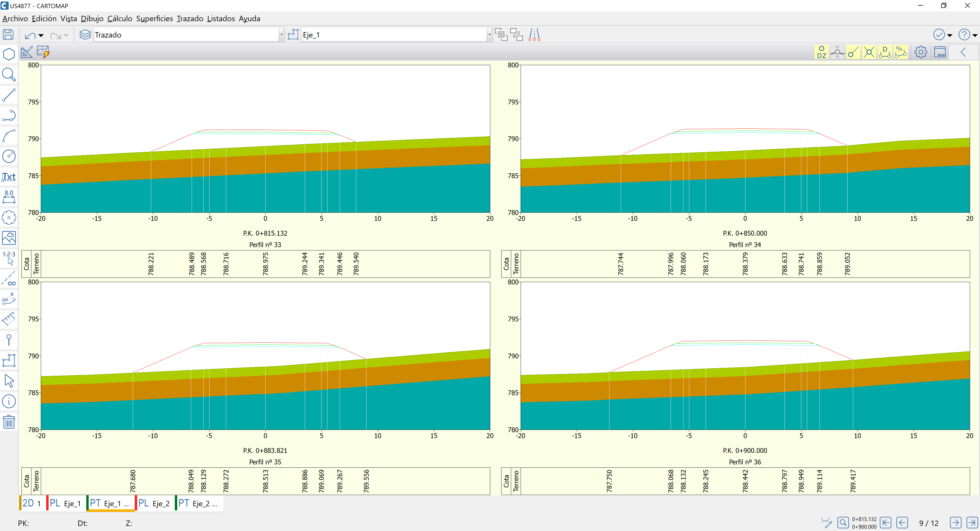The image size is (980, 531).
Task: Open the Trazado layer dropdown
Action: 281,35
